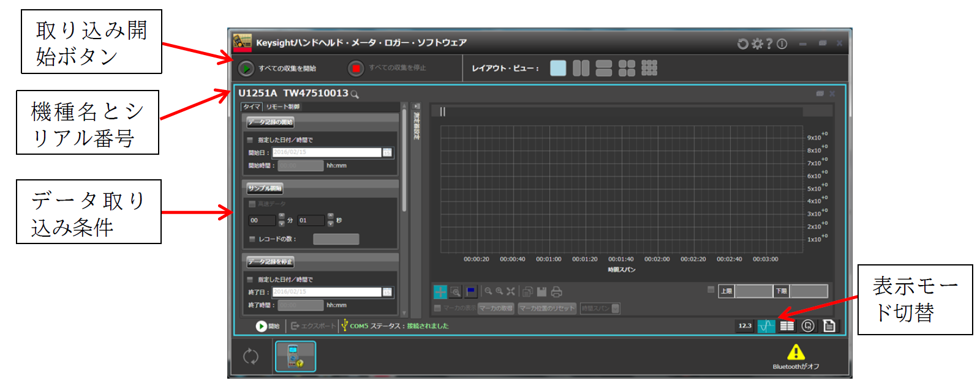
Task: Select the four-pane grid layout view
Action: coord(627,68)
